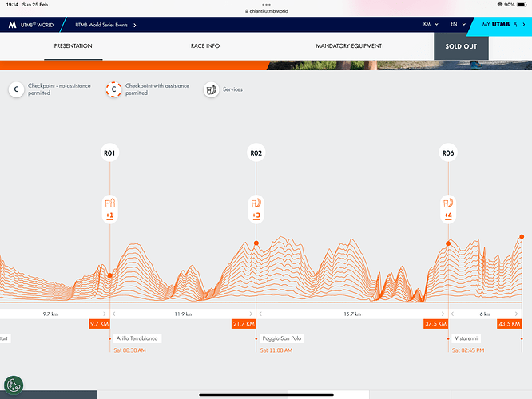This screenshot has width=532, height=399.
Task: Click left arrow of 11.9 km segment
Action: coord(114,314)
